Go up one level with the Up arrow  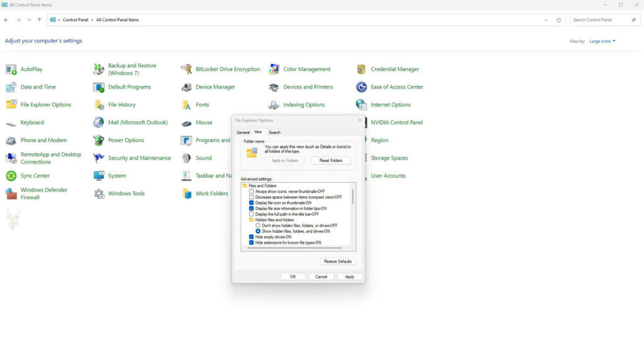[x=40, y=19]
